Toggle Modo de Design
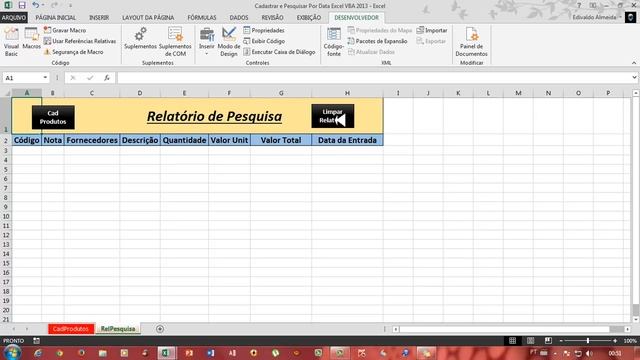Image resolution: width=640 pixels, height=360 pixels. (x=229, y=42)
